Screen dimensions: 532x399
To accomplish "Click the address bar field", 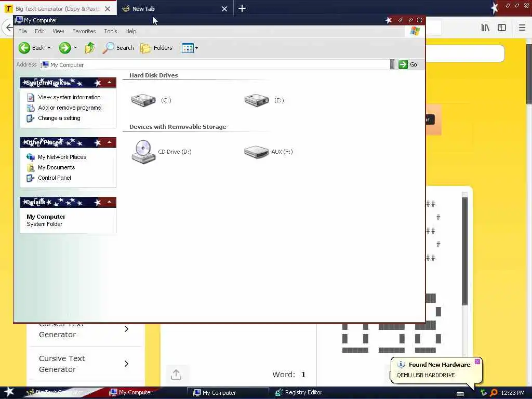I will pyautogui.click(x=214, y=64).
